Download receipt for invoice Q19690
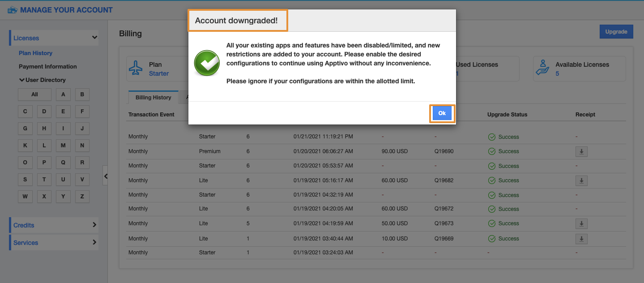The height and width of the screenshot is (283, 644). tap(581, 152)
